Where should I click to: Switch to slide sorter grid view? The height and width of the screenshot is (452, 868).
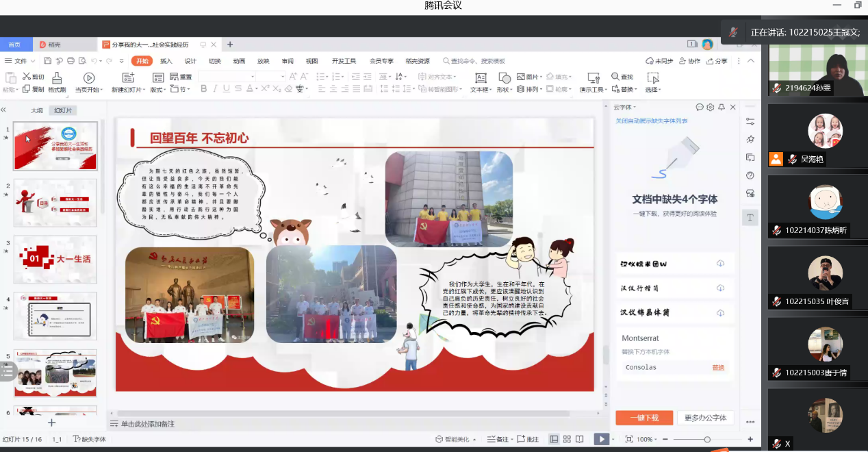tap(567, 439)
